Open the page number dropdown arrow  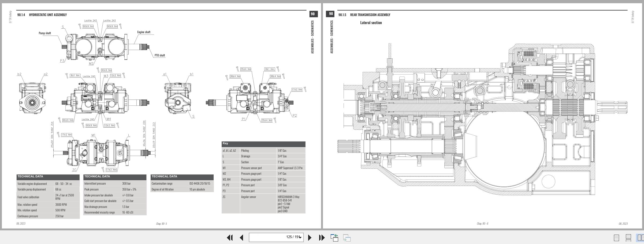click(300, 237)
